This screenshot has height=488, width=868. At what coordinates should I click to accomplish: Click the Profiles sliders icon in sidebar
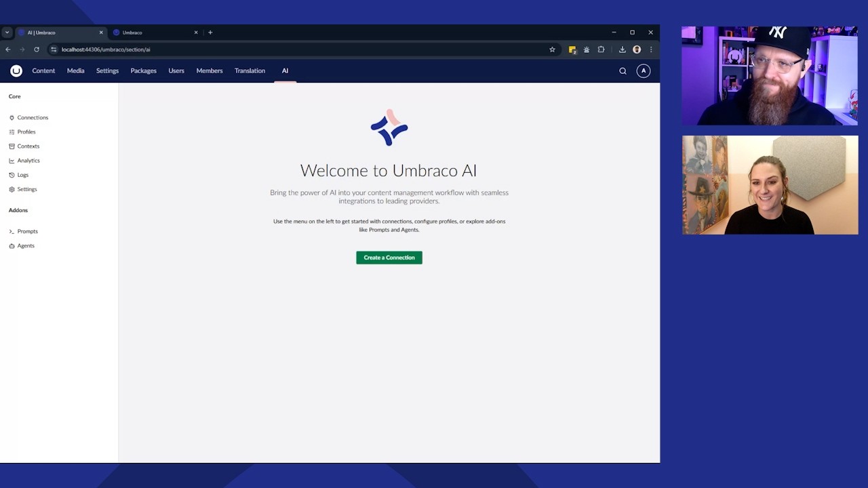pos(12,132)
